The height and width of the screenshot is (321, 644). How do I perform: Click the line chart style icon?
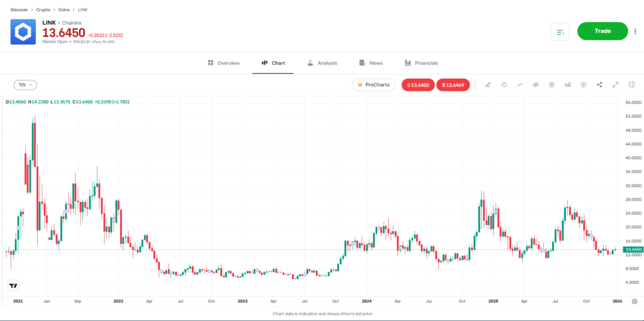[519, 85]
